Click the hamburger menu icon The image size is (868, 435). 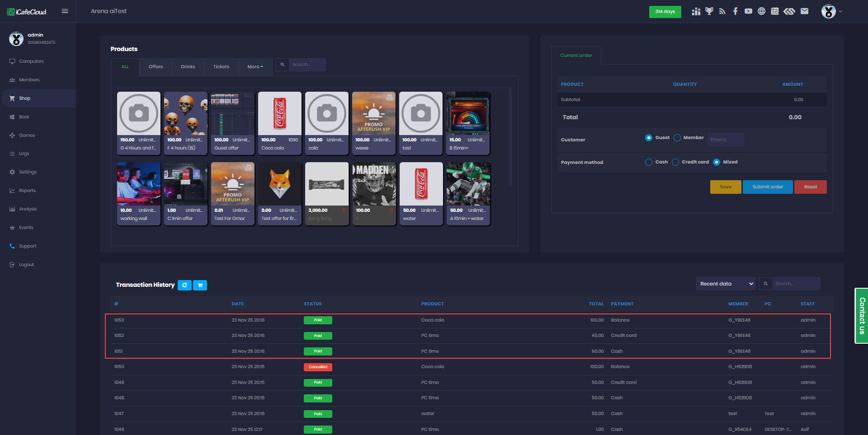65,11
